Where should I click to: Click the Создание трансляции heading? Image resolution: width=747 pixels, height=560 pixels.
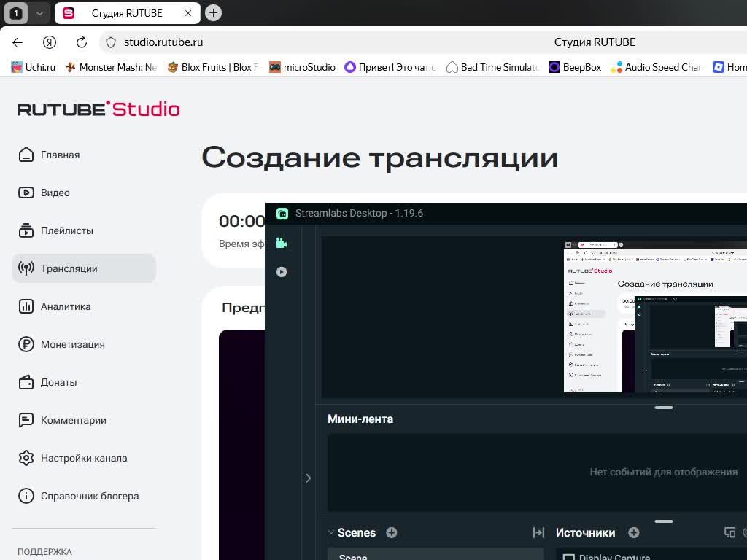379,157
